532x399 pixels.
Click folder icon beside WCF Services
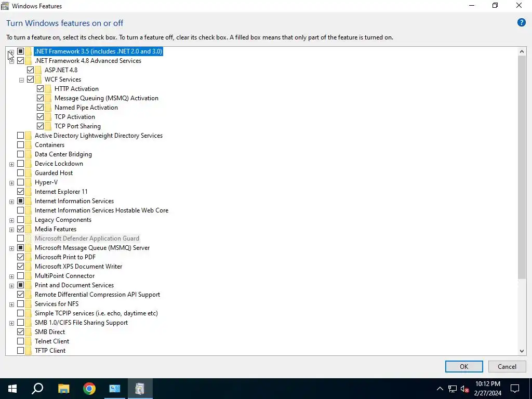[x=38, y=79]
